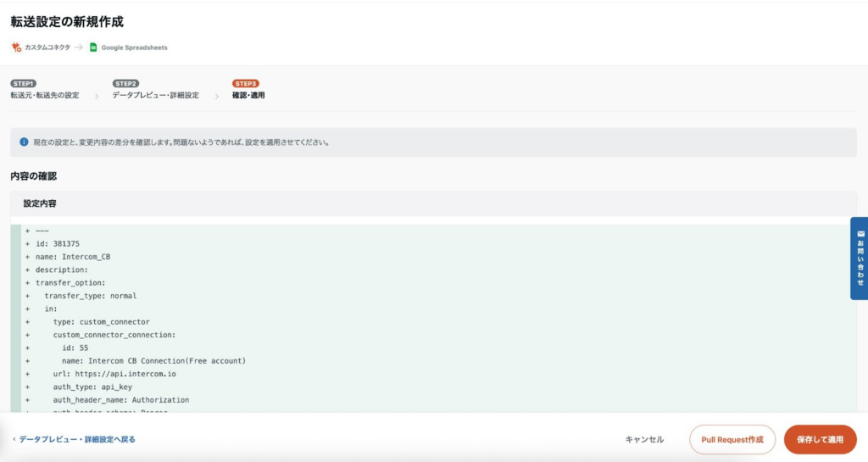Click the 'id: 381375' diff line

(58, 244)
